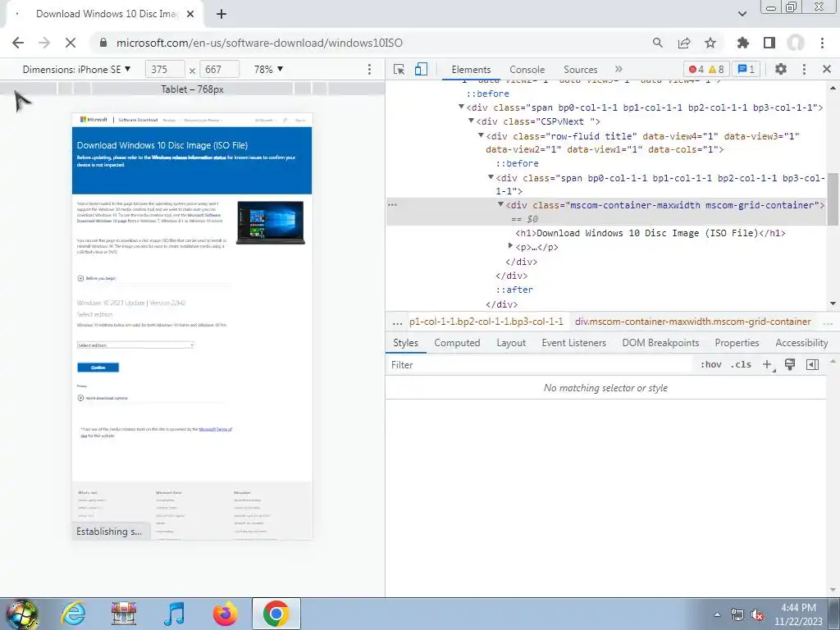Toggle the rendering emulations paintbrush icon

click(790, 364)
